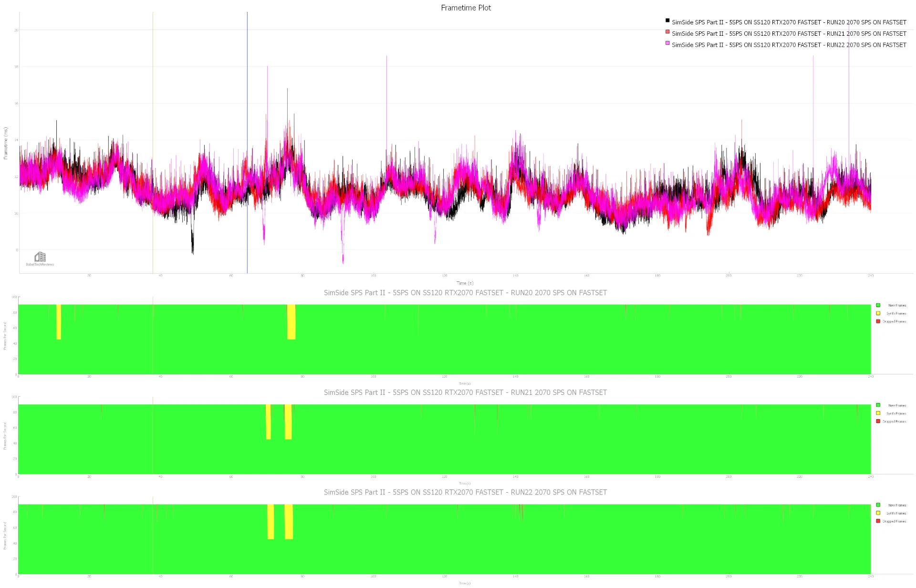The height and width of the screenshot is (588, 916).
Task: Click Synth Frames label in RUN22 legend
Action: [896, 514]
